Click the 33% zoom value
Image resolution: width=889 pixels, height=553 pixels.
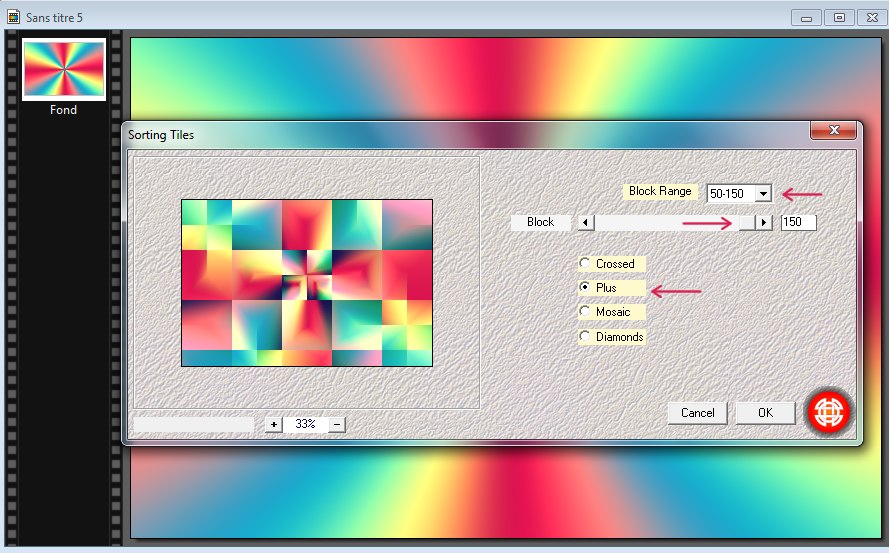click(305, 424)
